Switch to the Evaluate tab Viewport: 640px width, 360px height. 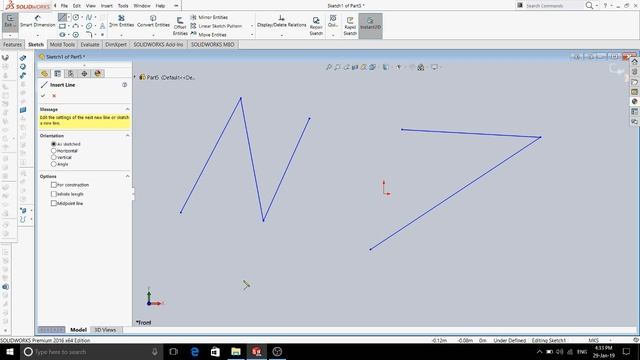[90, 44]
